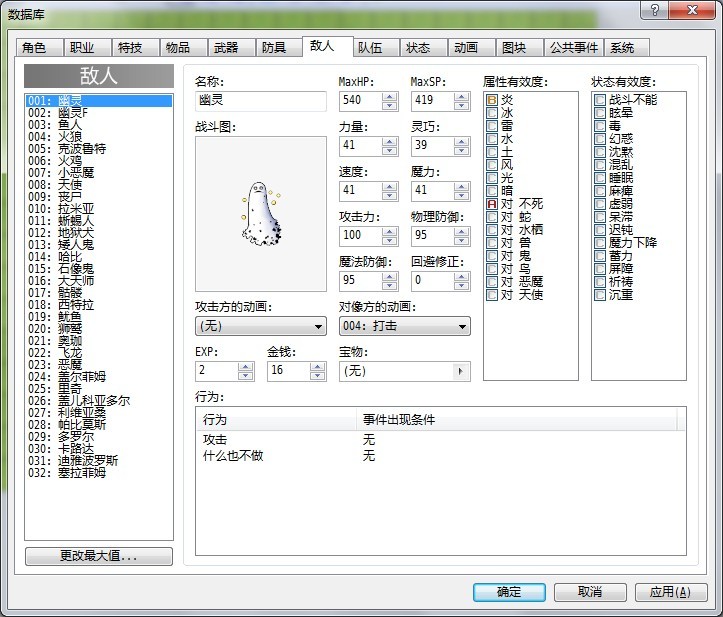Screen dimensions: 723x617
Task: Open the 队伍 tab
Action: pyautogui.click(x=376, y=47)
